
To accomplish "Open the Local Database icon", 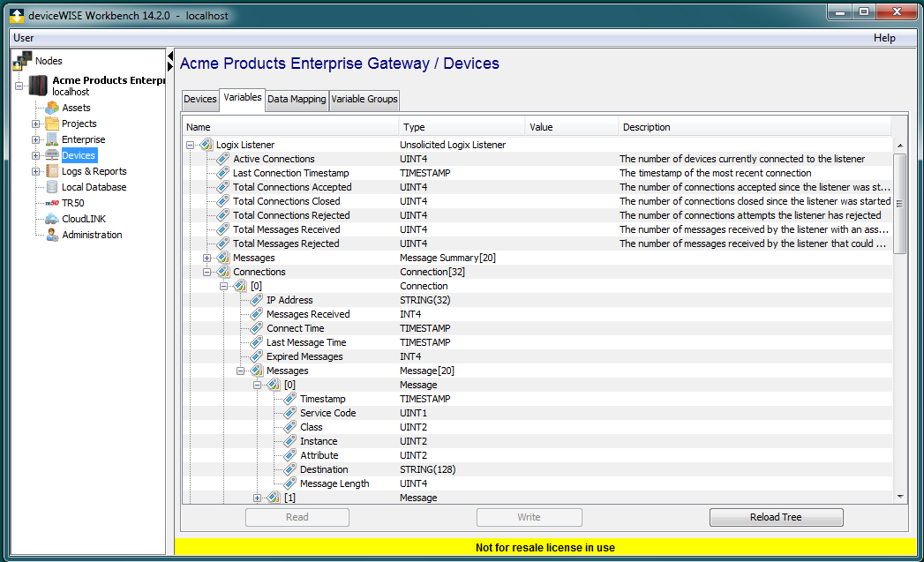I will click(x=50, y=186).
